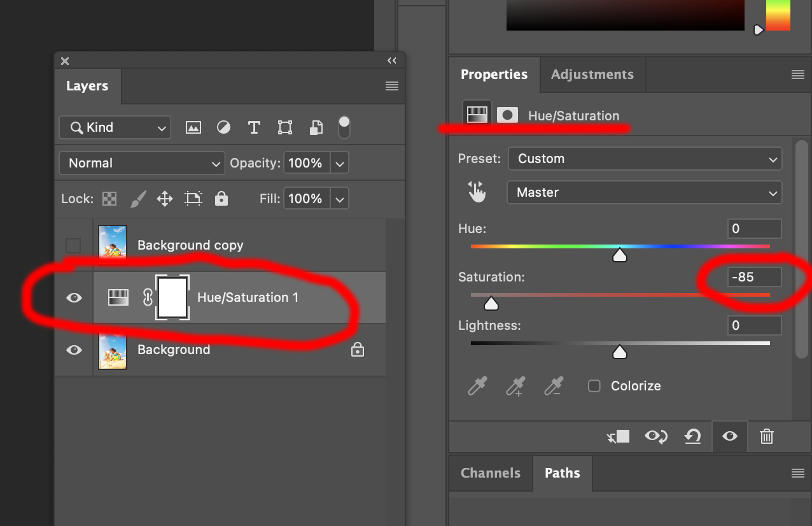Delete the adjustment layer via trash icon
The height and width of the screenshot is (526, 812).
click(x=766, y=437)
